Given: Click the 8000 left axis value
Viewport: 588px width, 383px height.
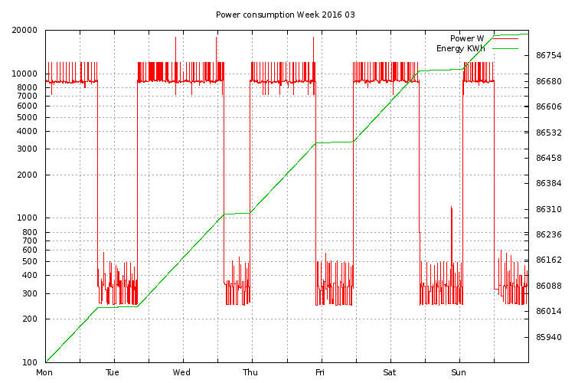Looking at the screenshot, I should tap(28, 87).
